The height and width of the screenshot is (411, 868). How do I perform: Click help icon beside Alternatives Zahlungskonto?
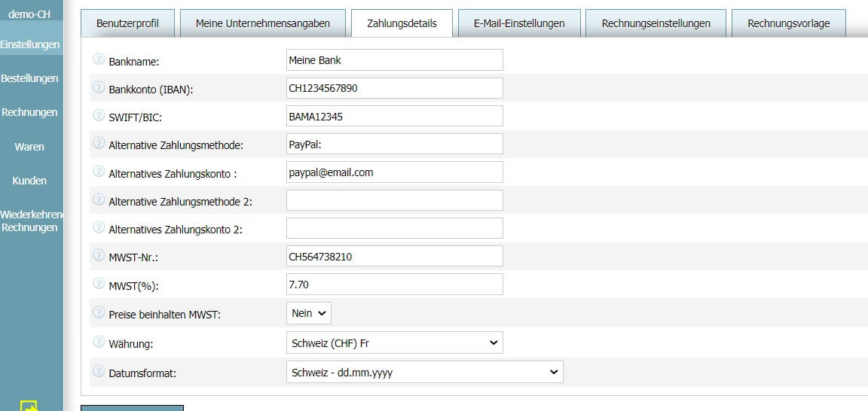(x=99, y=172)
